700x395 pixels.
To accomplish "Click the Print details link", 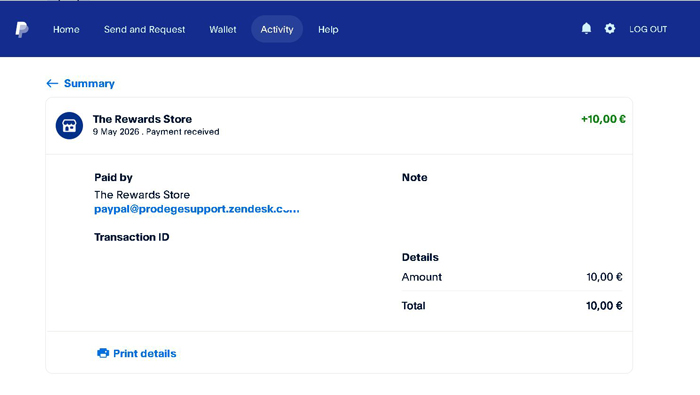I will click(x=145, y=353).
